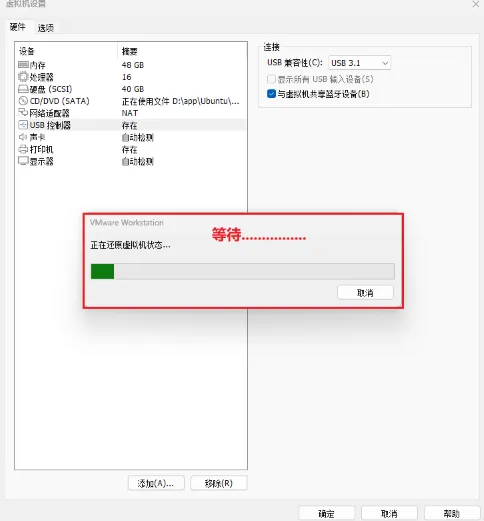The width and height of the screenshot is (484, 521).
Task: Cancel the VMware restoring state dialog
Action: point(365,293)
